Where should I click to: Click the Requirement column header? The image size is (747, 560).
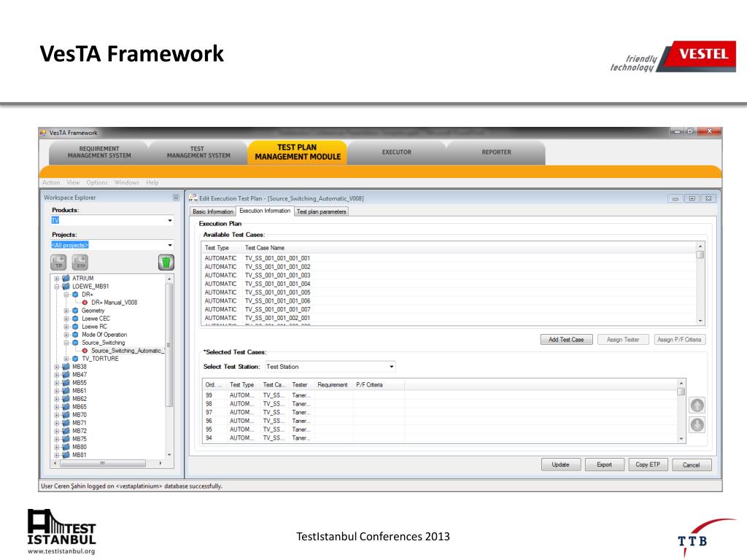pyautogui.click(x=333, y=385)
